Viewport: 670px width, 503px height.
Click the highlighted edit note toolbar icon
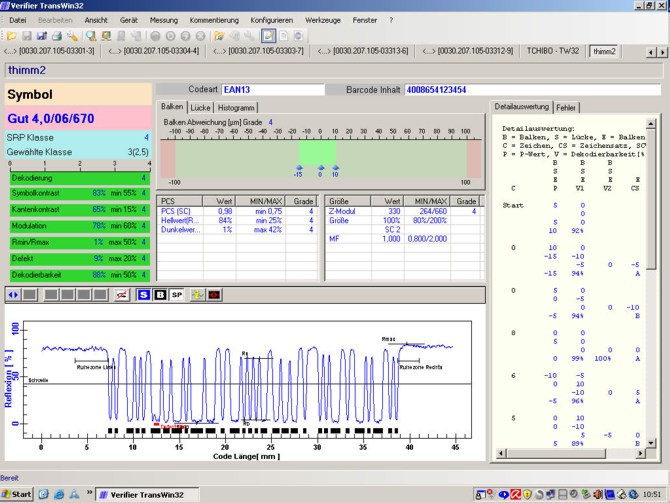pos(268,36)
